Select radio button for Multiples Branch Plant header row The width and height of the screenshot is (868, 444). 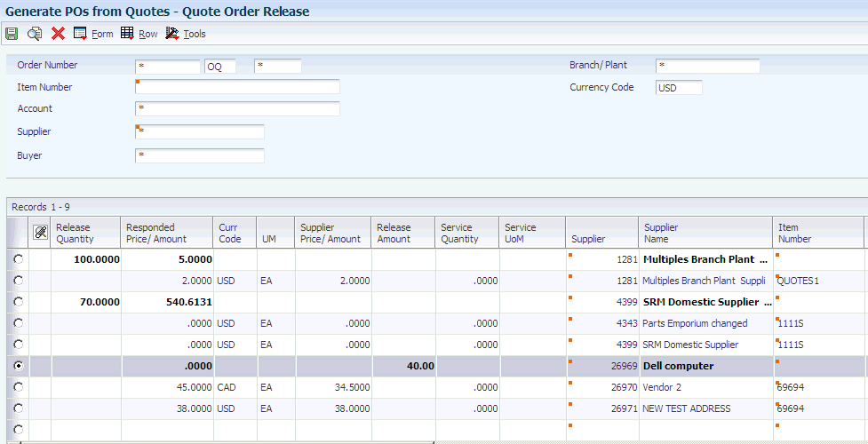click(19, 259)
